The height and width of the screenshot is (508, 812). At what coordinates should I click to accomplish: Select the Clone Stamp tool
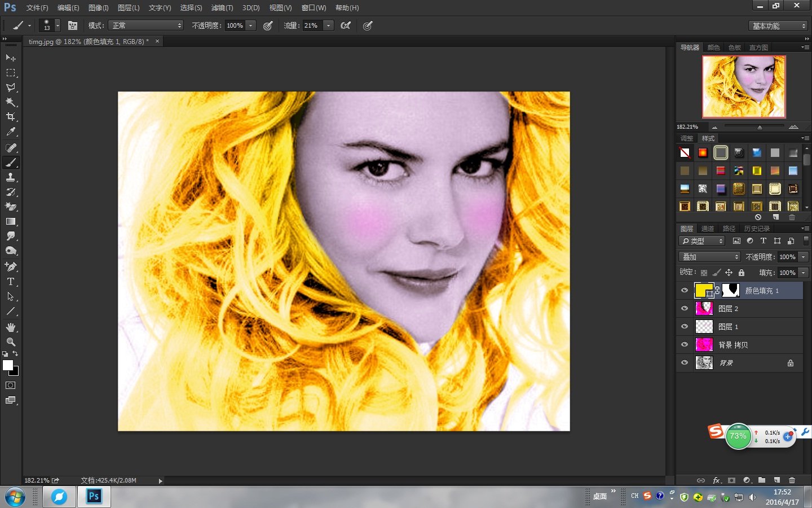[x=10, y=178]
